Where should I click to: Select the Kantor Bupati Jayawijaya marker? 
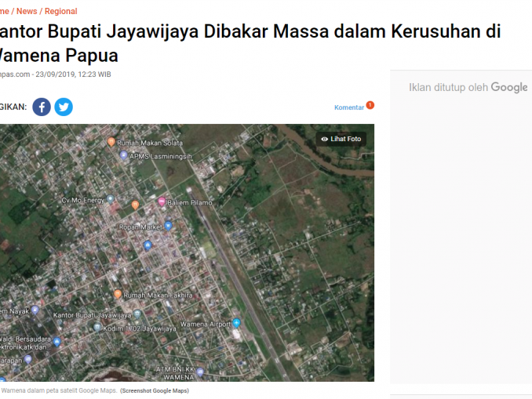137,314
